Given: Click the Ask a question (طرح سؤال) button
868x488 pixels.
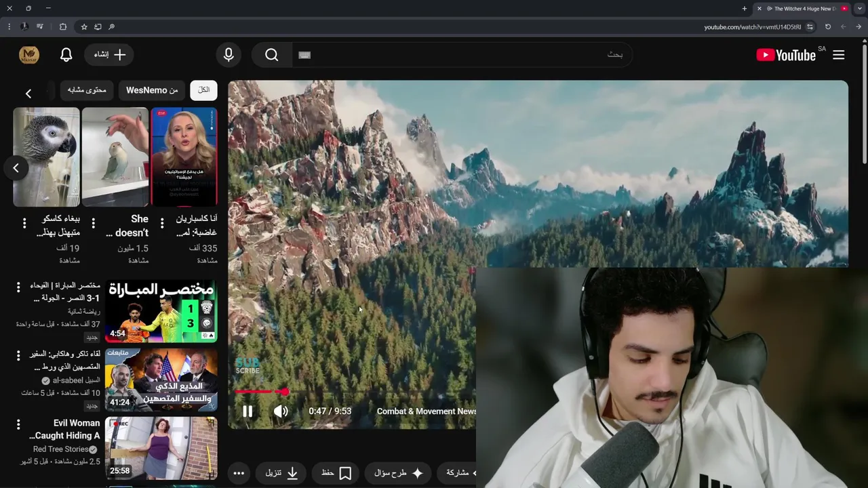Looking at the screenshot, I should pyautogui.click(x=399, y=473).
